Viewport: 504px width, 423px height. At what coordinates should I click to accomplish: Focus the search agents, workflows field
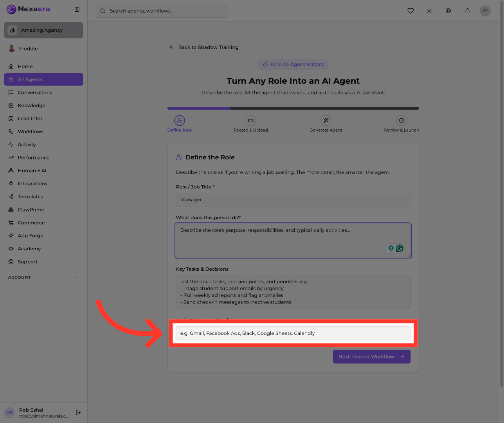click(x=162, y=11)
